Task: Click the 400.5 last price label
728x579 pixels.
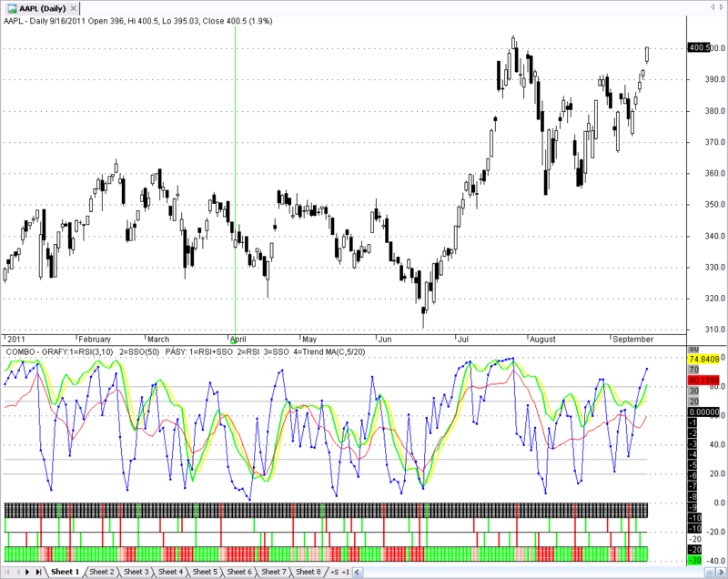Action: pos(699,48)
